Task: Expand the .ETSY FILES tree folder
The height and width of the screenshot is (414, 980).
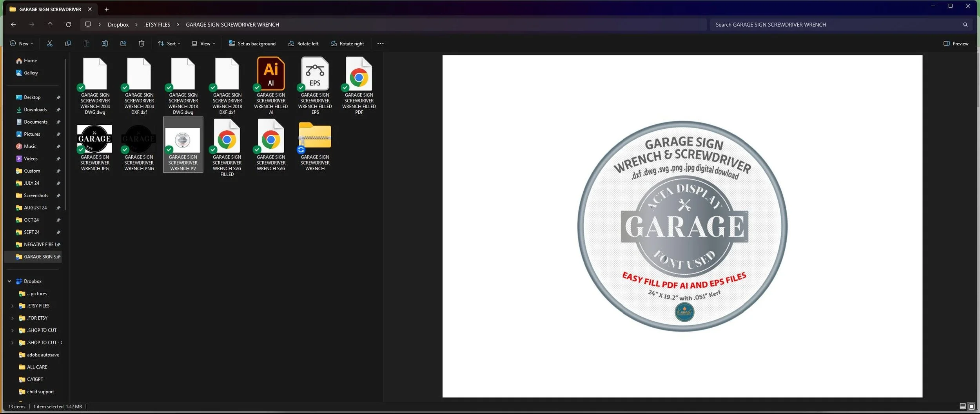Action: click(x=12, y=306)
